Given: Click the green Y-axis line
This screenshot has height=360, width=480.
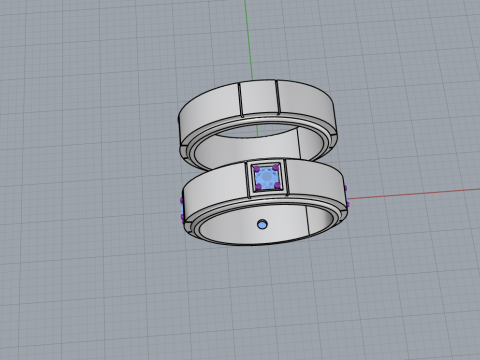Looking at the screenshot, I should pyautogui.click(x=248, y=40).
